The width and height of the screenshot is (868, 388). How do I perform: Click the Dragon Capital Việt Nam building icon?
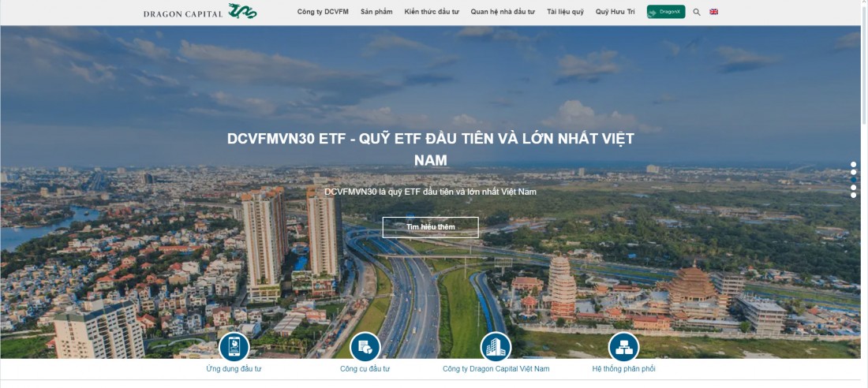pyautogui.click(x=496, y=347)
